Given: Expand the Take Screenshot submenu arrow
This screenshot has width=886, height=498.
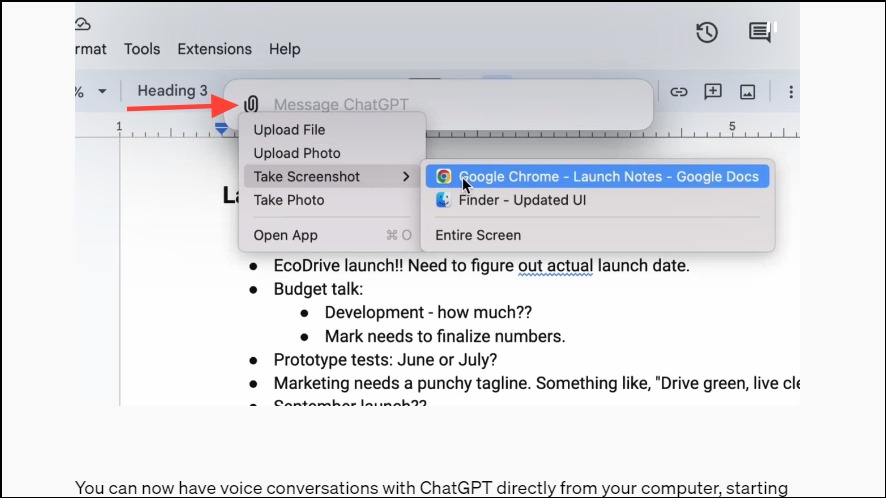Looking at the screenshot, I should 406,177.
